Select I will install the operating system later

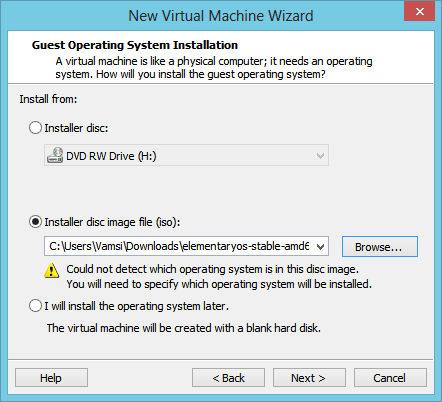(x=35, y=306)
